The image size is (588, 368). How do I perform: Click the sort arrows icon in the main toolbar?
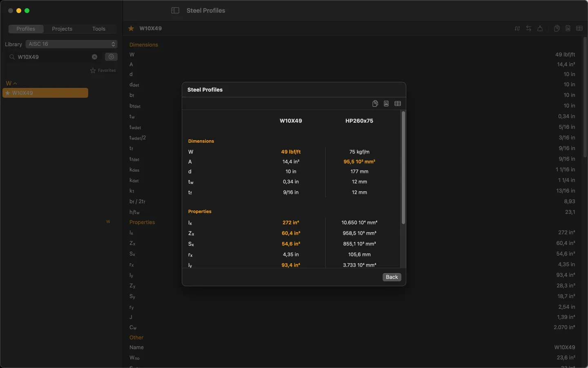click(517, 28)
